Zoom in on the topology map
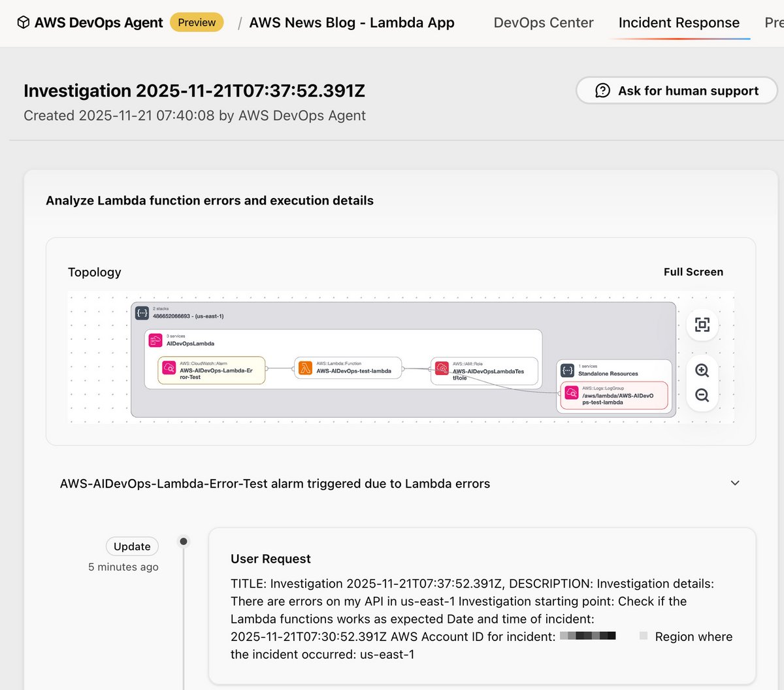The image size is (784, 690). tap(702, 370)
